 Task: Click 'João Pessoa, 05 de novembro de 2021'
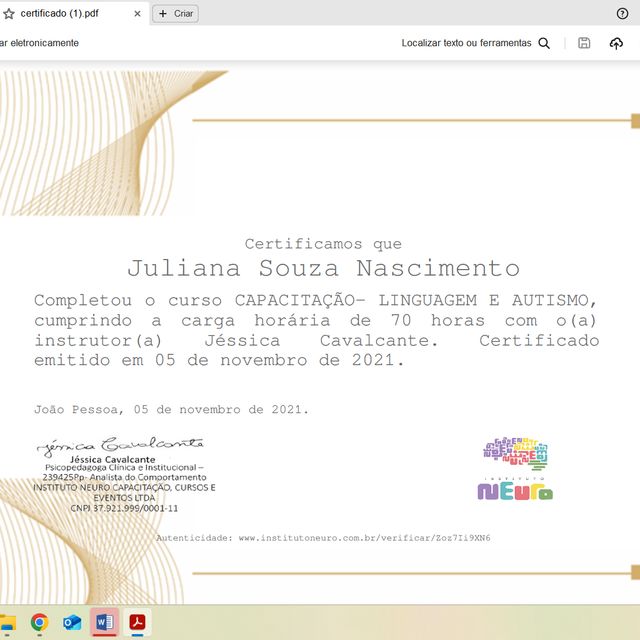point(171,409)
